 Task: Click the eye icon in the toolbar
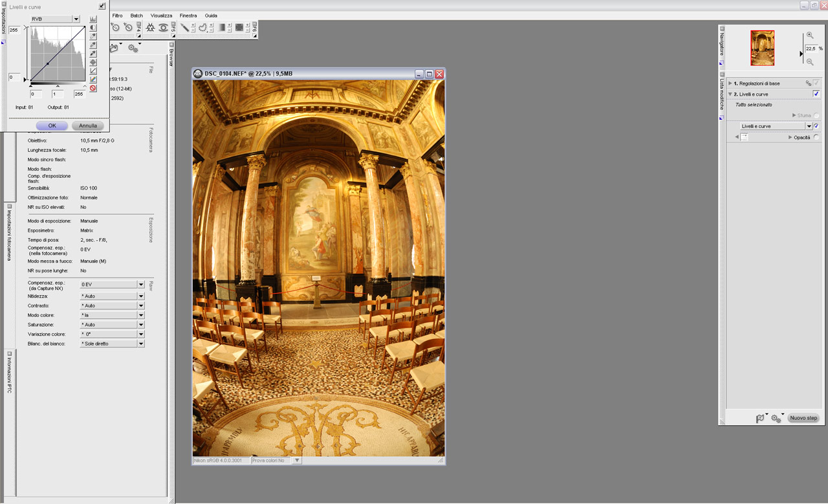coord(163,27)
